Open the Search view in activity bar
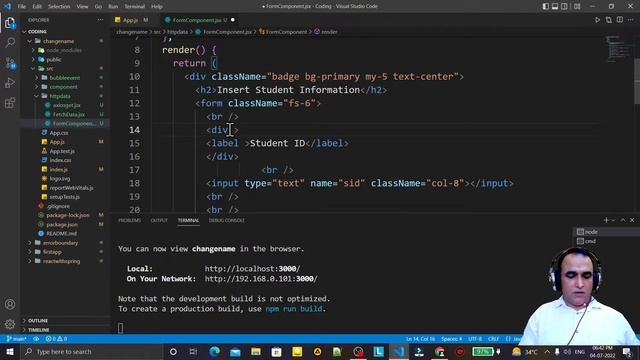Viewport: 640px width, 360px height. tap(10, 42)
